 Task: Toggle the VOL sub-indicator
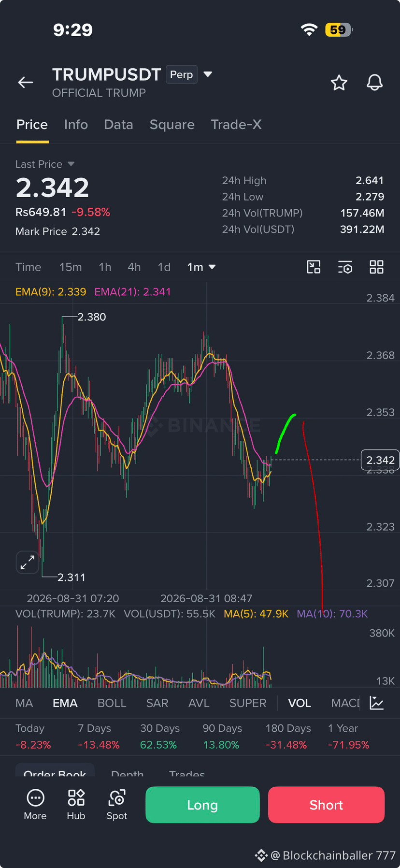click(x=300, y=703)
